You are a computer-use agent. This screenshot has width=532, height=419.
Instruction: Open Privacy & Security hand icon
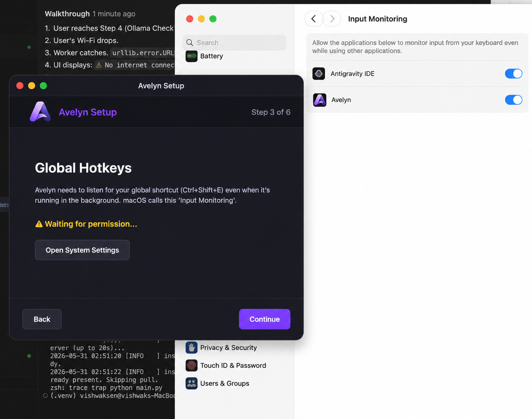[192, 347]
